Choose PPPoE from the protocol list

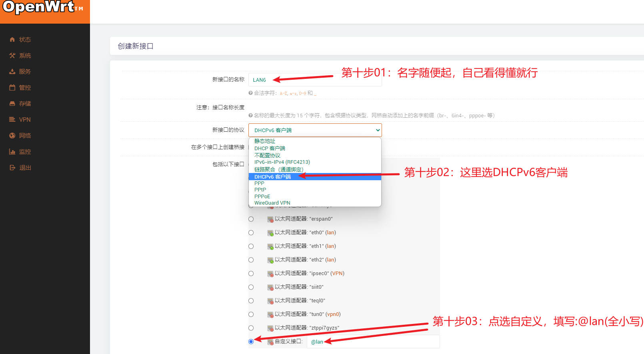[262, 197]
